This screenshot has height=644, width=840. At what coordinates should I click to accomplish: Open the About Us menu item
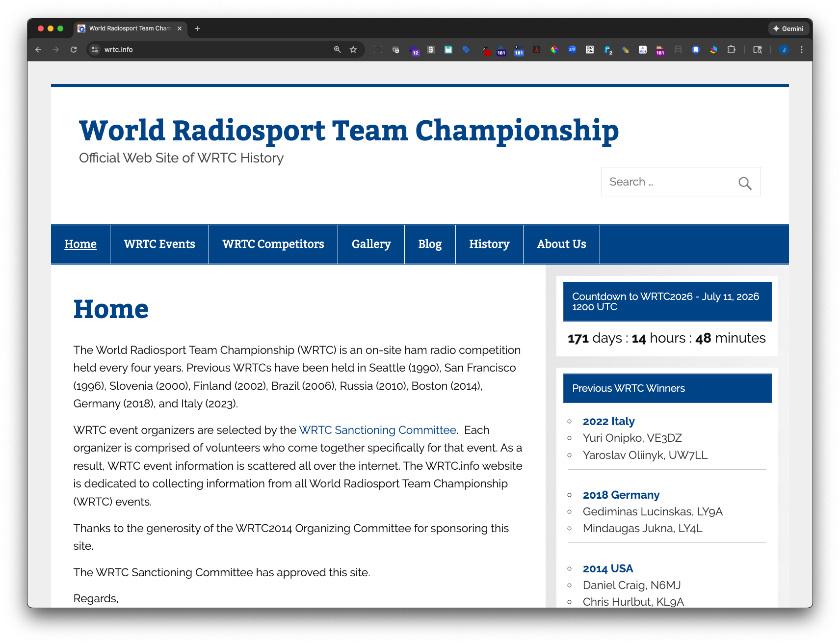(561, 244)
